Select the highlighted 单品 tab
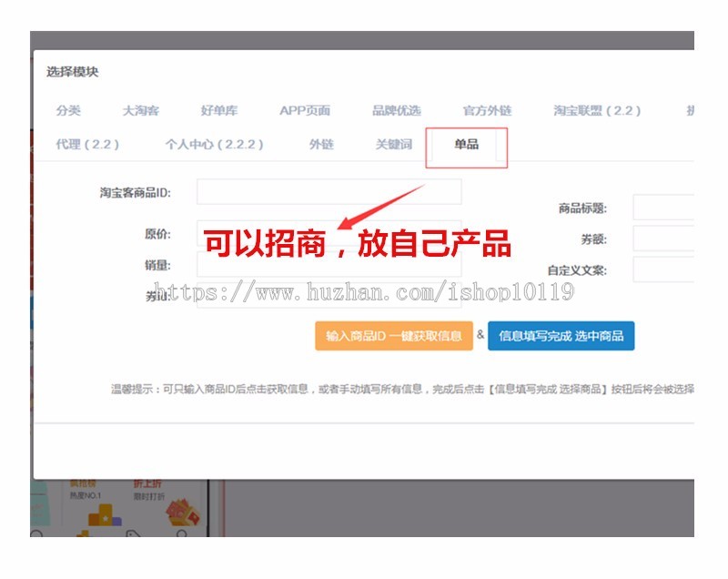This screenshot has width=728, height=579. point(465,145)
